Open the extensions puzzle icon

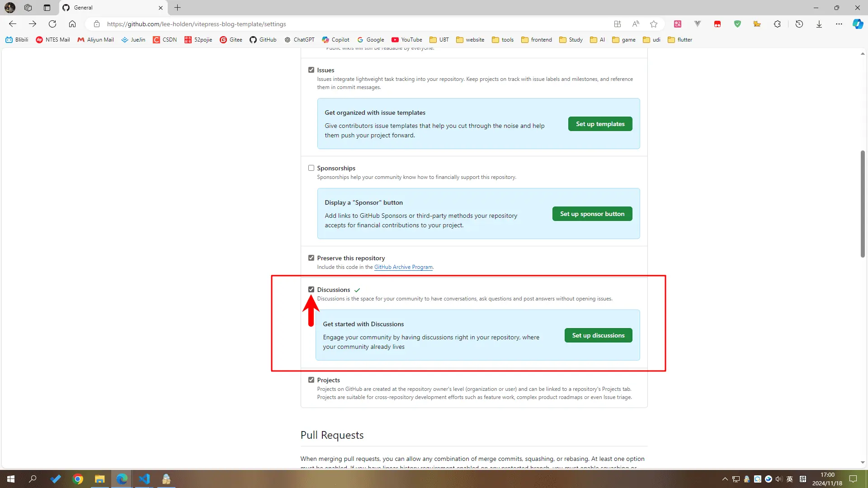click(777, 24)
